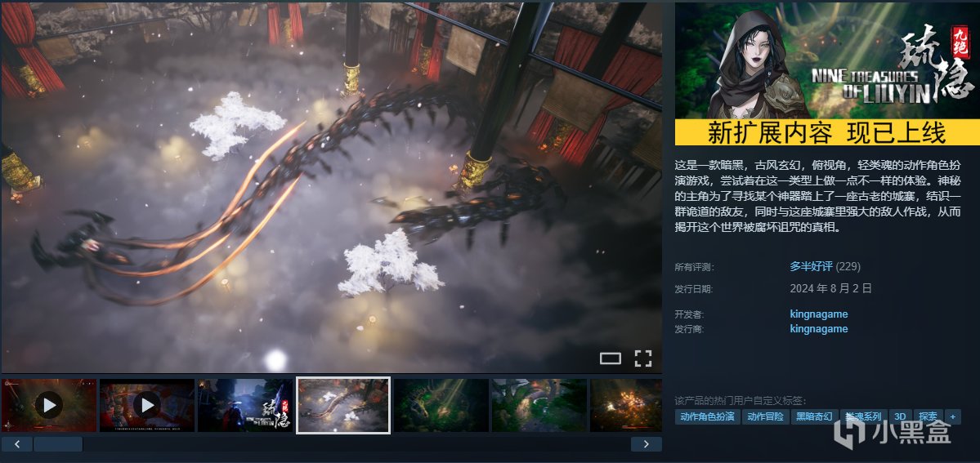Open the developer kingnagame link

[819, 314]
